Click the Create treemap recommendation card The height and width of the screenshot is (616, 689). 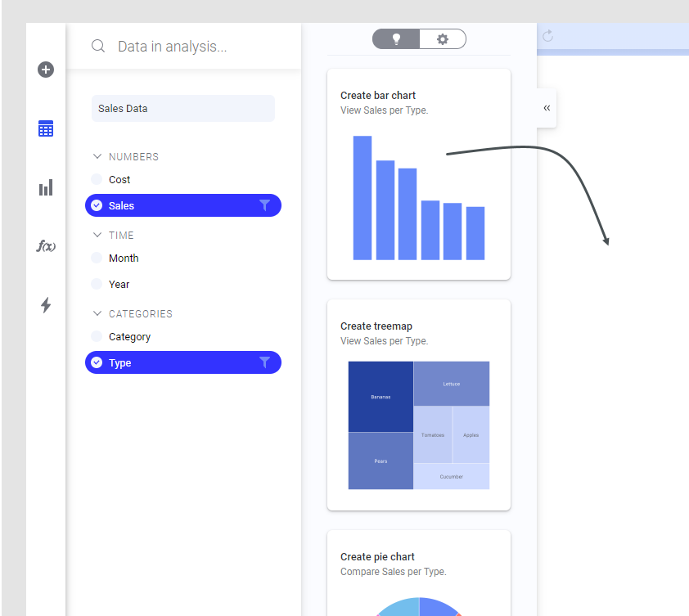419,405
